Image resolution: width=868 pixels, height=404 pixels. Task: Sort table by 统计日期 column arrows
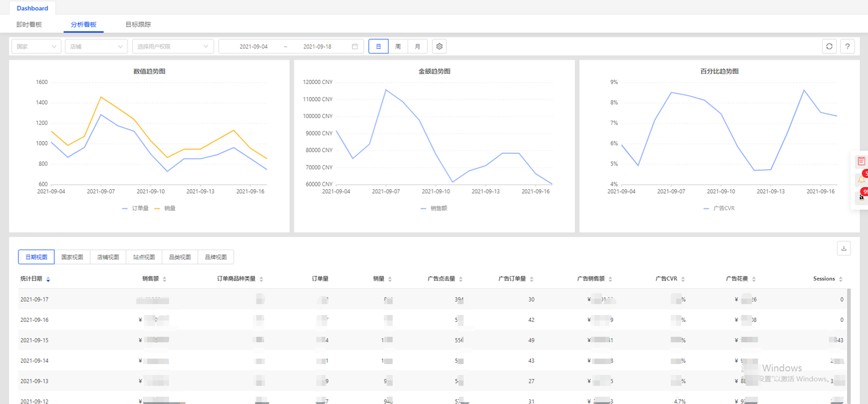pos(48,279)
